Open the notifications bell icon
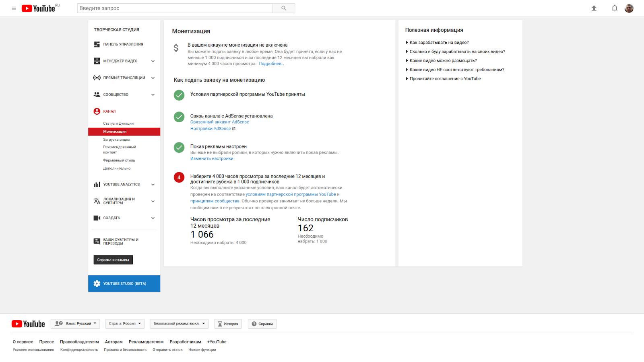 coord(614,8)
